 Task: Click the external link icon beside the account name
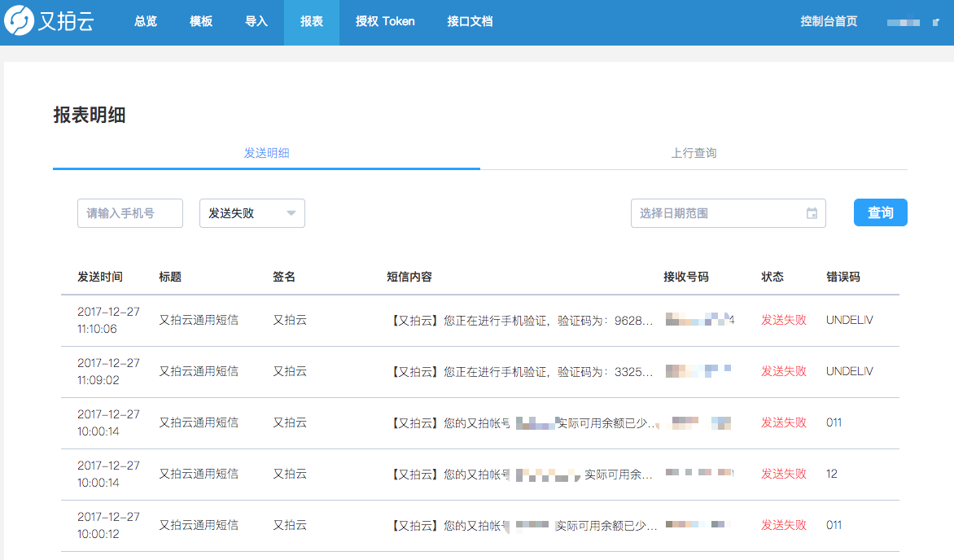[x=936, y=23]
